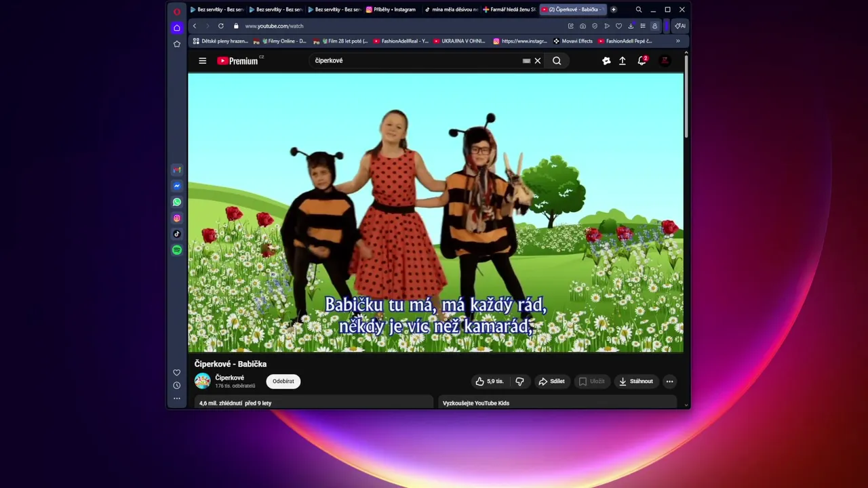The width and height of the screenshot is (868, 488).
Task: Clear the YouTube search text
Action: click(538, 60)
